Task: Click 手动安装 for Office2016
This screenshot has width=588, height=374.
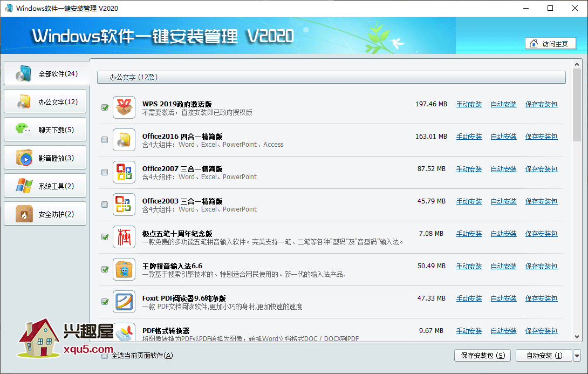Action: (469, 137)
